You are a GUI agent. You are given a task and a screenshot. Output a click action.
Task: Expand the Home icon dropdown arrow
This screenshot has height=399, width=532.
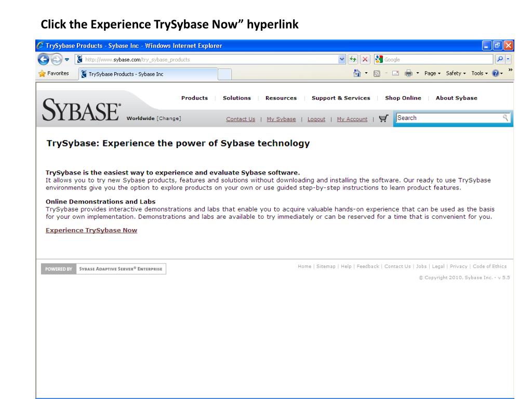366,73
